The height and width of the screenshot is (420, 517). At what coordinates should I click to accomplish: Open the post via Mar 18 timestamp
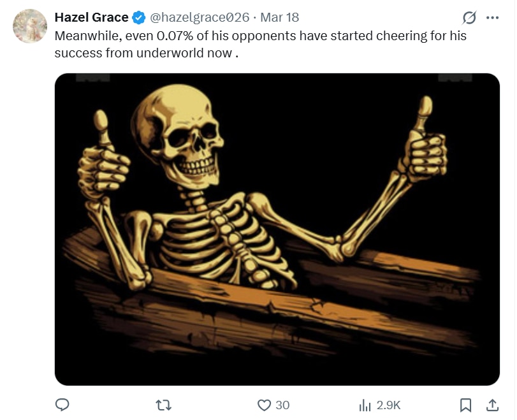coord(279,17)
